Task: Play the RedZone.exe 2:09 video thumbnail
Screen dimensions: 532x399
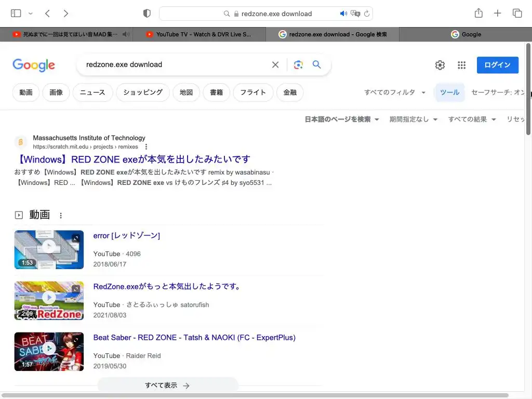Action: (x=49, y=301)
